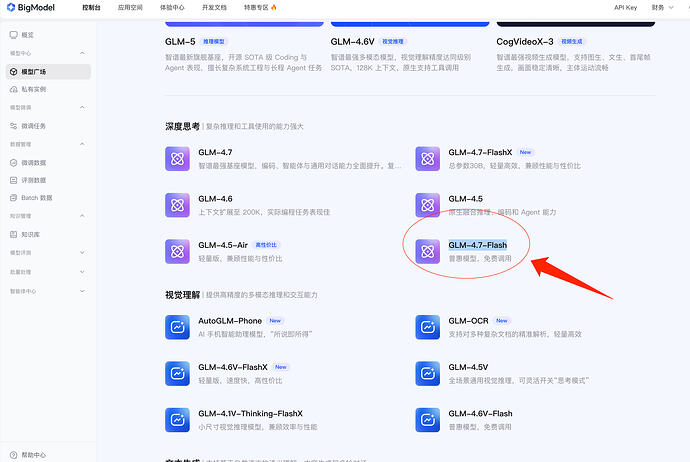Click the 视觉理解 section heading
Viewport: 690px width, 462px height.
pos(182,295)
